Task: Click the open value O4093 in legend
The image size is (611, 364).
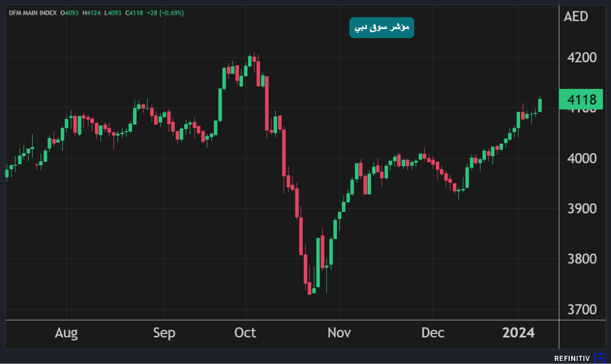Action: (70, 13)
